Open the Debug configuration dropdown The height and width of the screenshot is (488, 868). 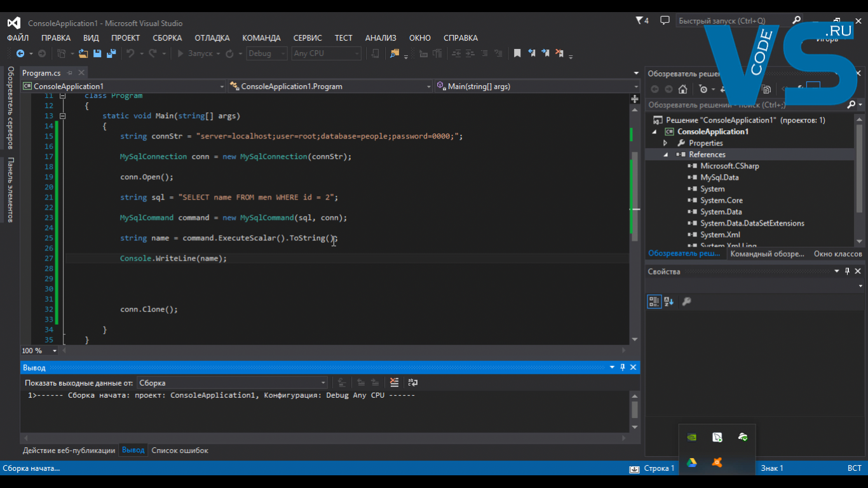coord(267,54)
